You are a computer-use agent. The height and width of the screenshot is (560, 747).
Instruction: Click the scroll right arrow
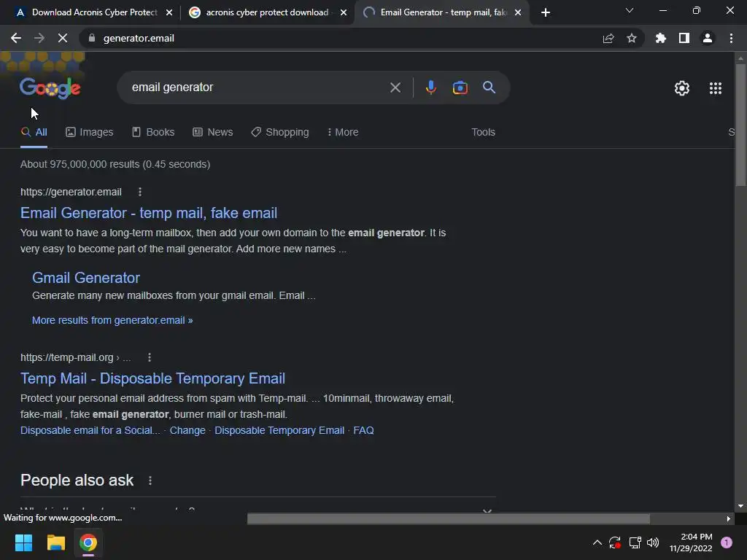point(729,518)
